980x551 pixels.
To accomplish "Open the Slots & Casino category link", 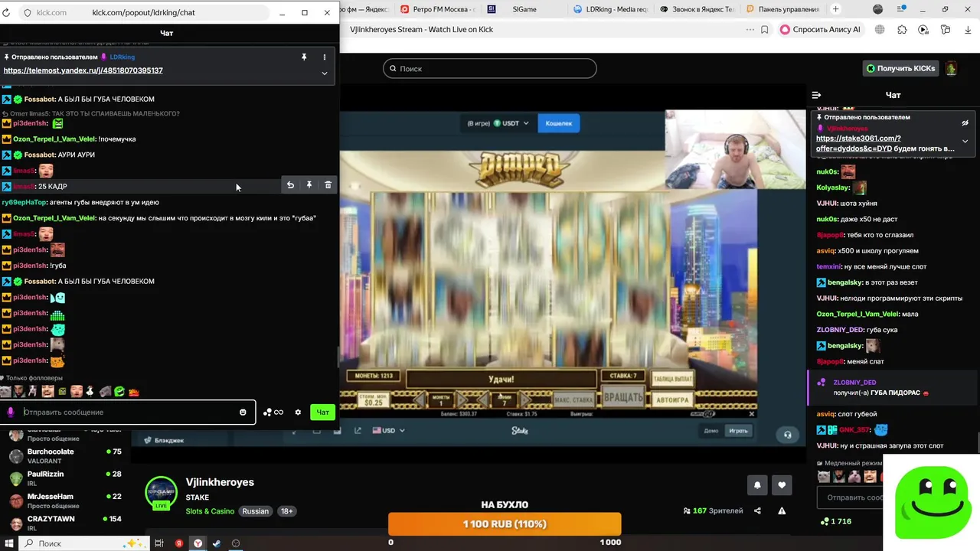I will point(210,511).
